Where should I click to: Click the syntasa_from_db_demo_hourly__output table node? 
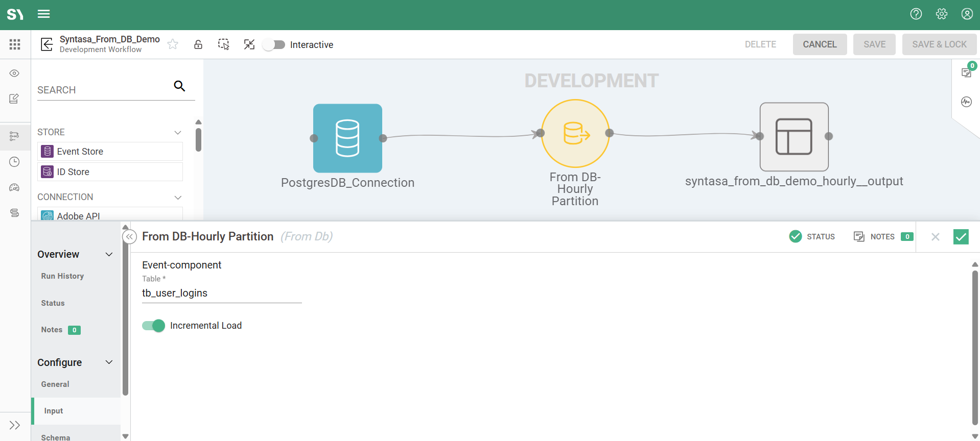point(794,136)
